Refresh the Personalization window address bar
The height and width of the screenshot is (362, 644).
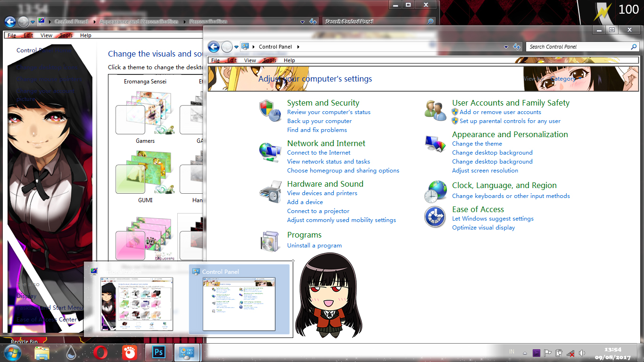point(313,22)
